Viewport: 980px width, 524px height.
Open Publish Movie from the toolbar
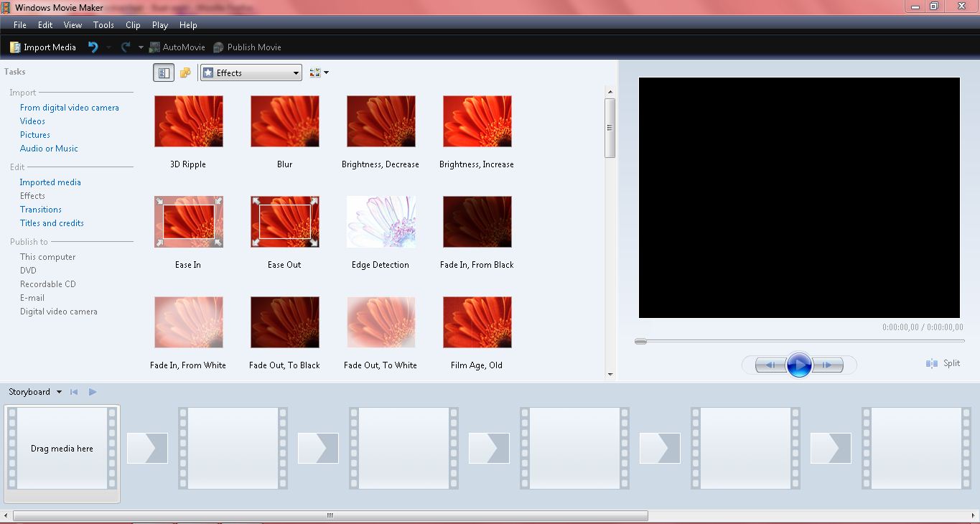247,47
